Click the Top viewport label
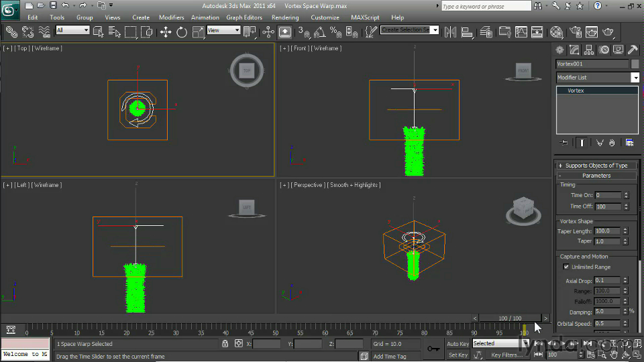This screenshot has height=362, width=644. tap(22, 48)
